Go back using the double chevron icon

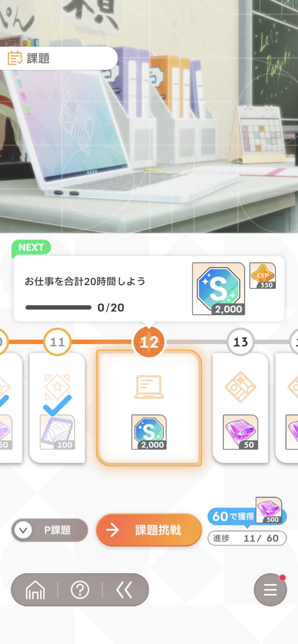pyautogui.click(x=124, y=590)
